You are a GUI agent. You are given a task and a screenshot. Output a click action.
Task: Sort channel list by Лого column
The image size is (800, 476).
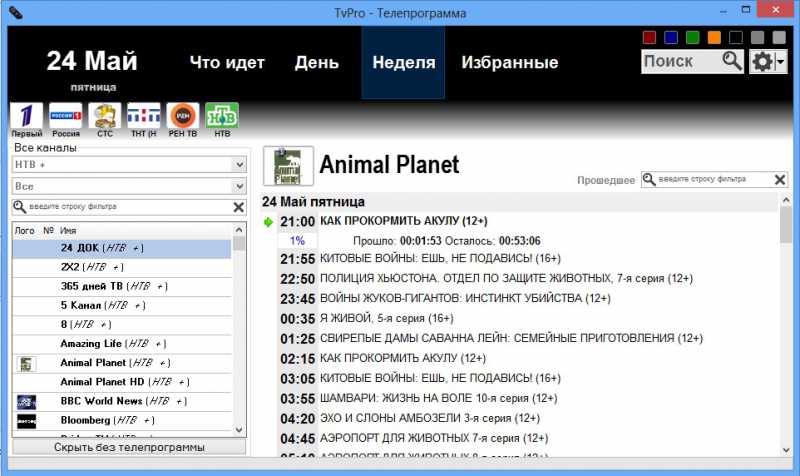[x=24, y=231]
